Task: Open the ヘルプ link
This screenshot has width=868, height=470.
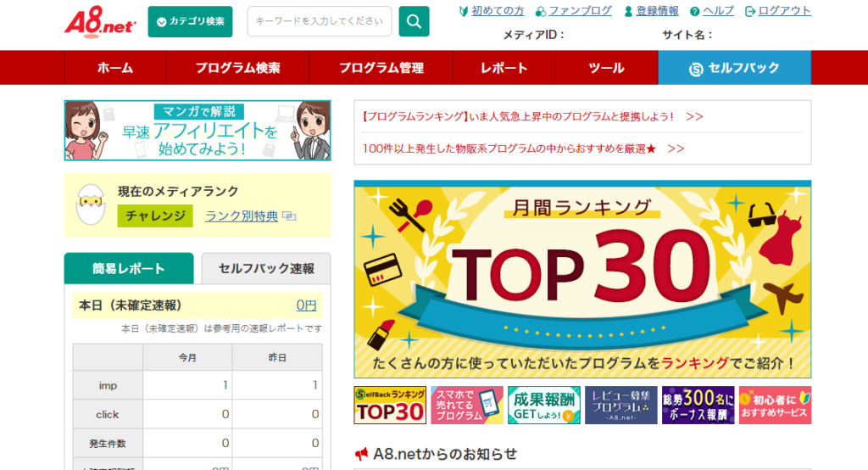Action: tap(718, 11)
